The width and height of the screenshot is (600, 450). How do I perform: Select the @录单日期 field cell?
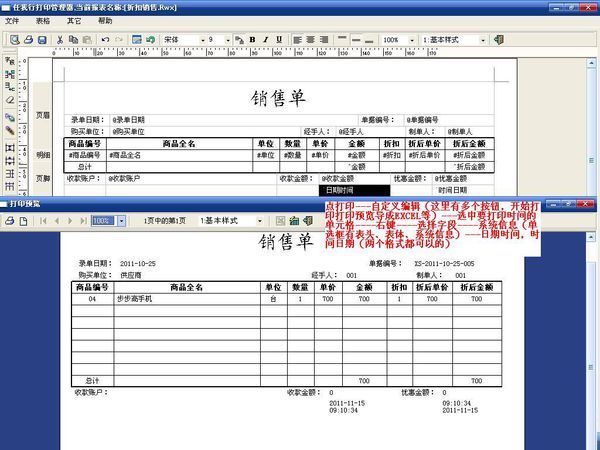[x=234, y=120]
